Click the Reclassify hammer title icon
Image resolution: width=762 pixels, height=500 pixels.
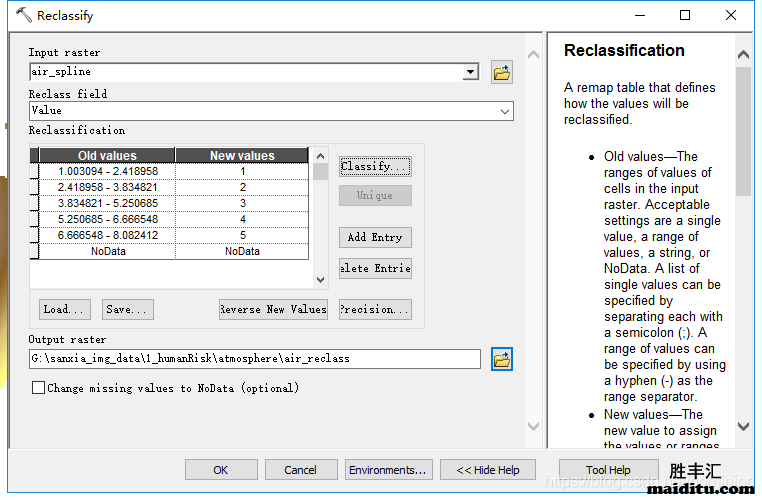pyautogui.click(x=23, y=15)
